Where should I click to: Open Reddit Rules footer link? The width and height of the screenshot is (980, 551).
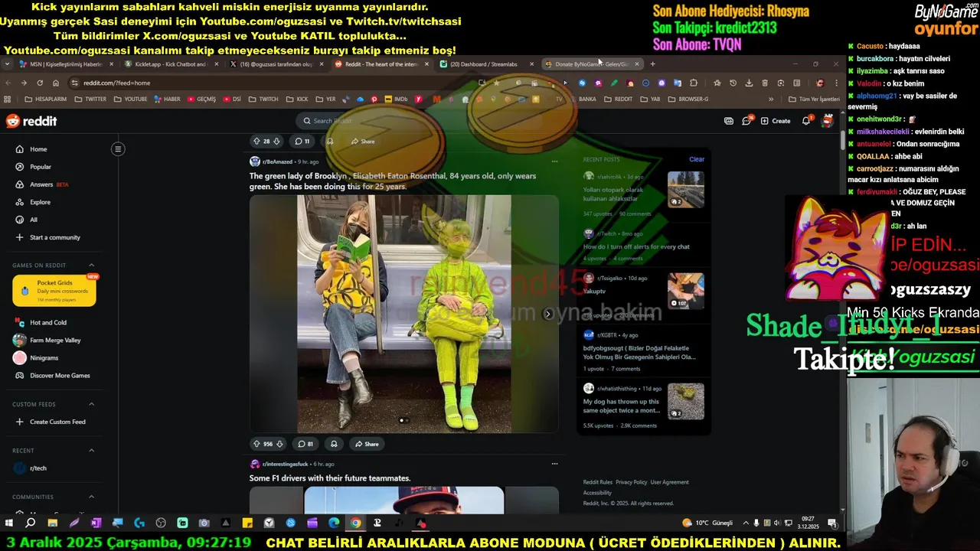coord(598,482)
